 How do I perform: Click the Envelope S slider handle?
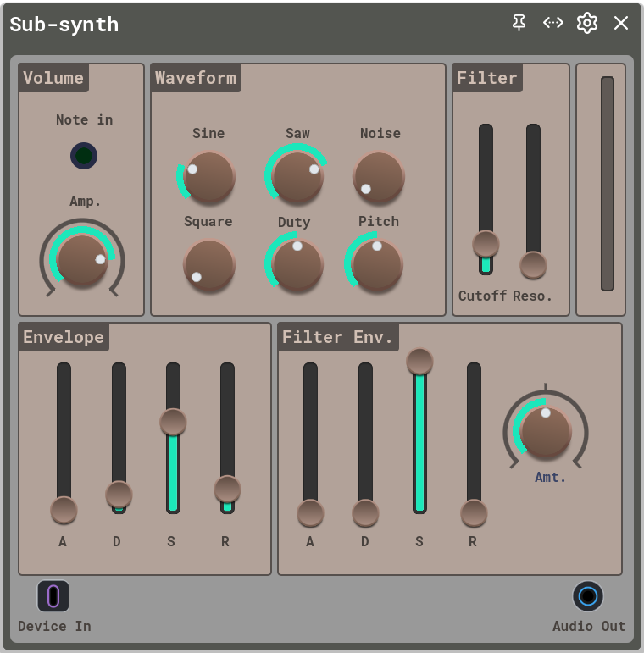(174, 422)
